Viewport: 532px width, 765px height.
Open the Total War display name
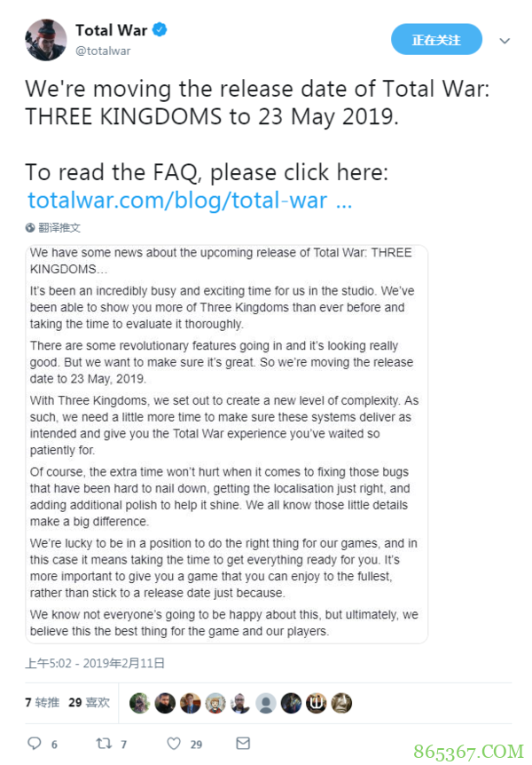click(111, 31)
